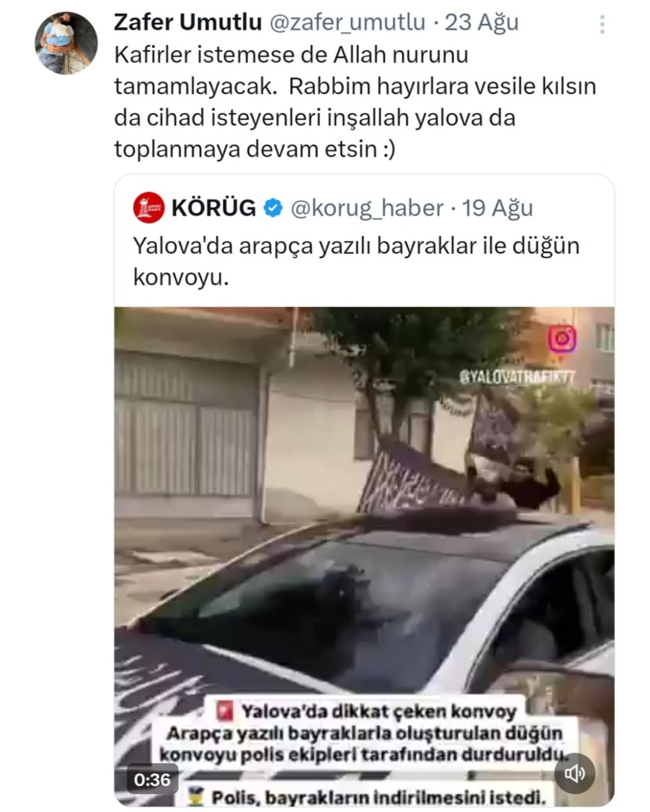Tap the Instagram logo on the video
This screenshot has width=650, height=812.
tap(562, 340)
